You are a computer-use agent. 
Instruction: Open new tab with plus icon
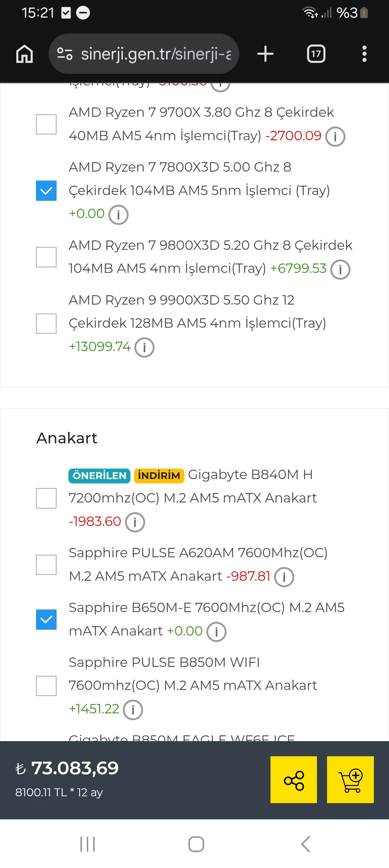[x=265, y=54]
